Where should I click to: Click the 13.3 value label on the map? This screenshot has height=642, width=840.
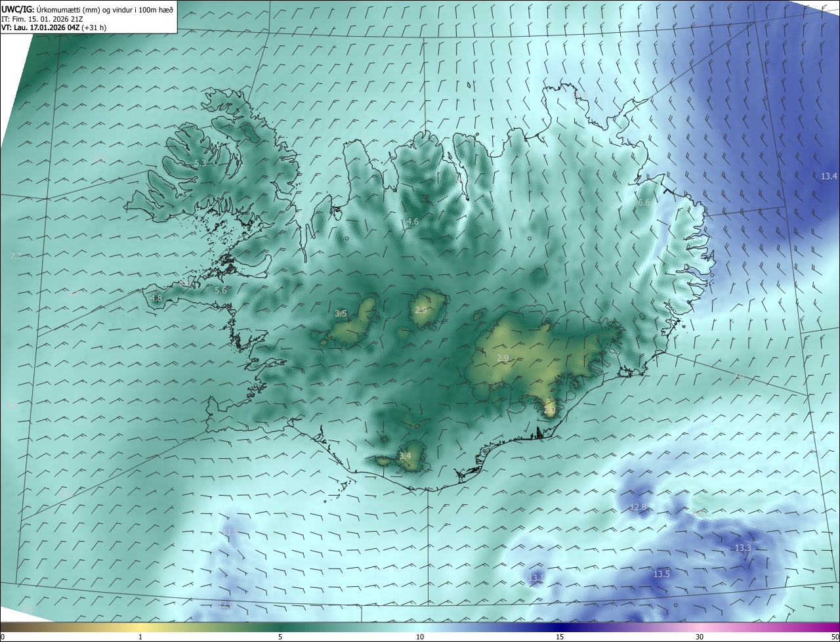click(x=743, y=547)
